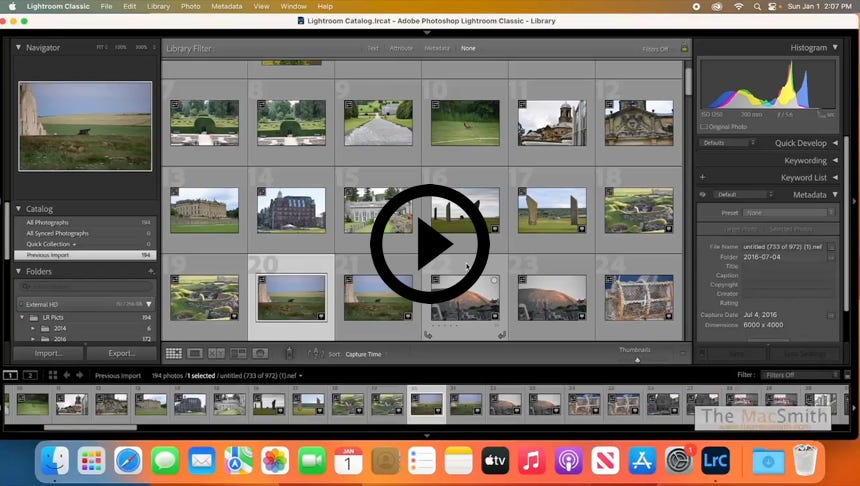The image size is (860, 486).
Task: Open second window display button 2
Action: (x=30, y=375)
